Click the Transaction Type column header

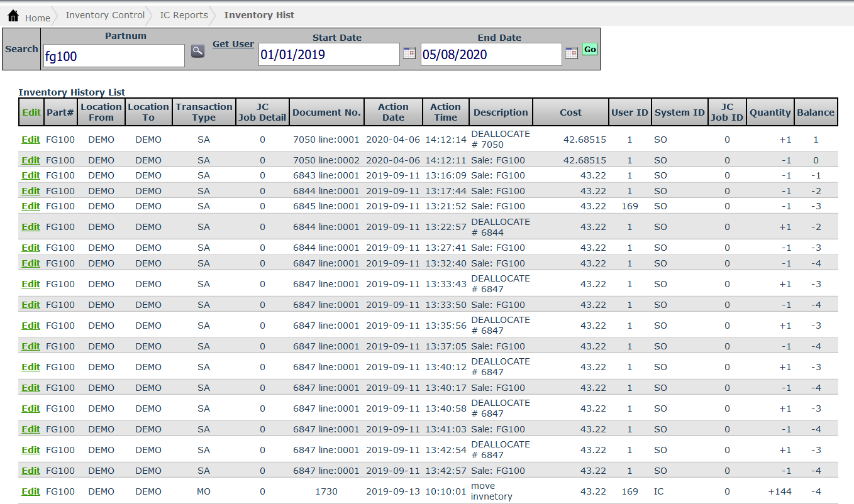[204, 112]
